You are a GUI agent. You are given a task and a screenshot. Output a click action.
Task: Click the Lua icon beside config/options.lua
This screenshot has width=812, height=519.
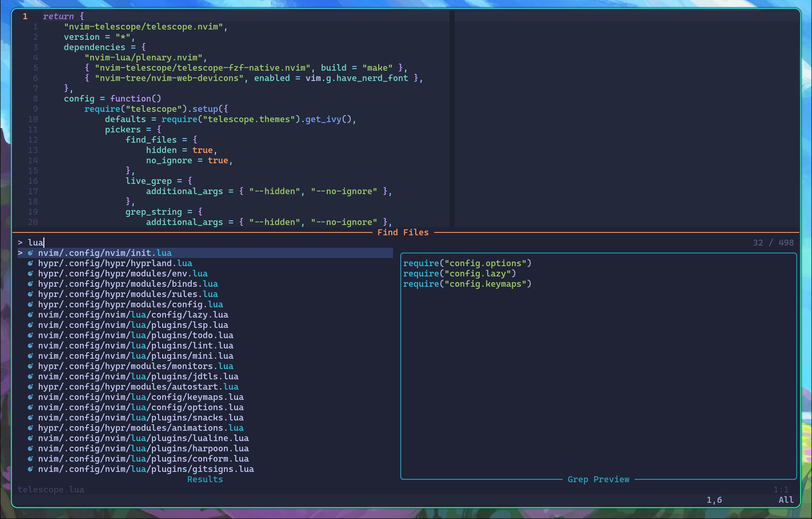tap(30, 407)
